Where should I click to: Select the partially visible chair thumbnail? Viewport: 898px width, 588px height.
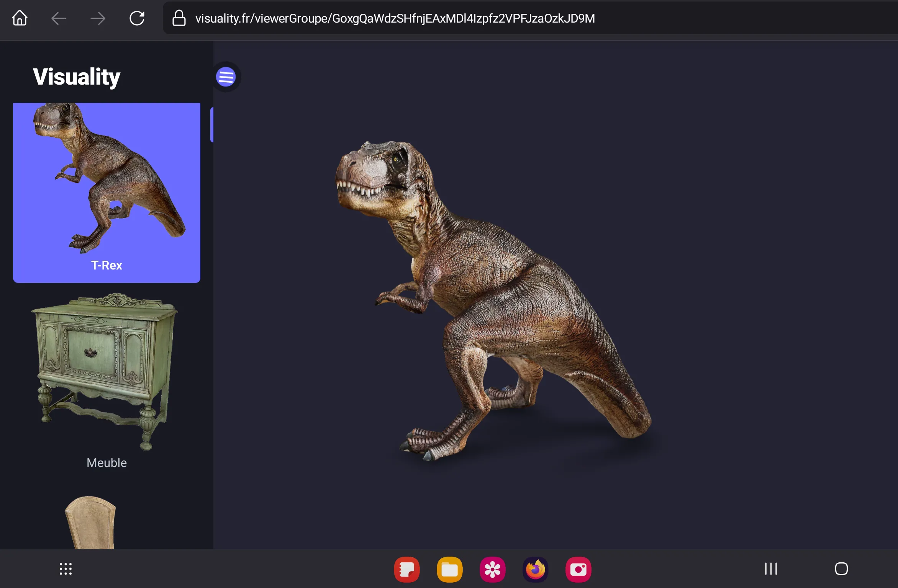click(x=91, y=523)
